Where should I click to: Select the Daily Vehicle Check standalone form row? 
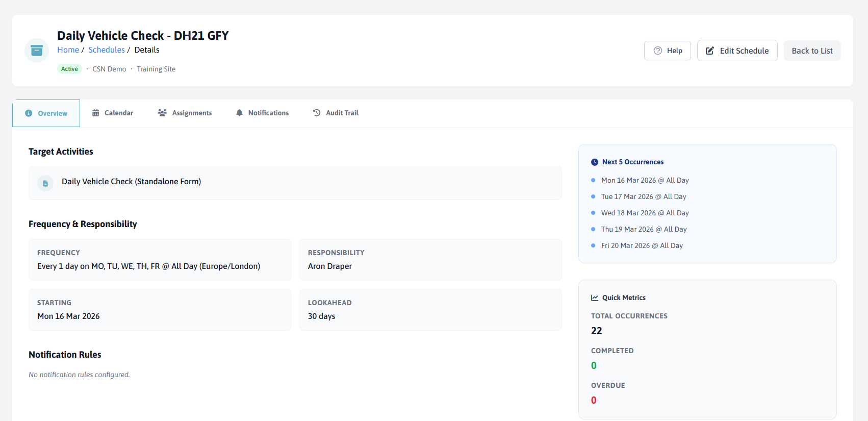pos(295,183)
